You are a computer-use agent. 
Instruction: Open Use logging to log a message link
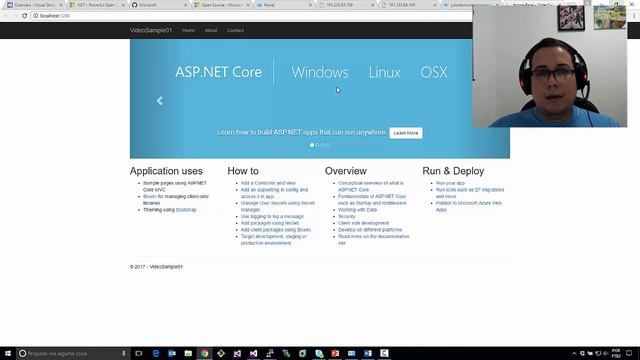point(272,216)
